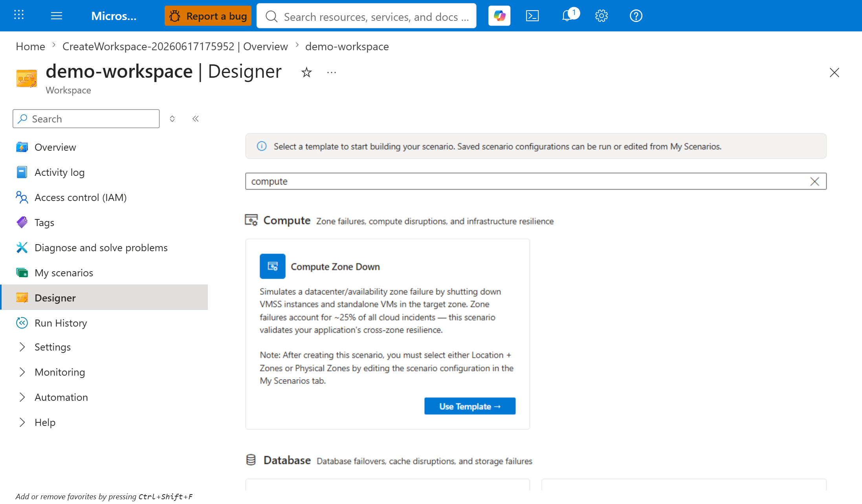The width and height of the screenshot is (862, 504).
Task: Open portal settings gear
Action: (601, 16)
